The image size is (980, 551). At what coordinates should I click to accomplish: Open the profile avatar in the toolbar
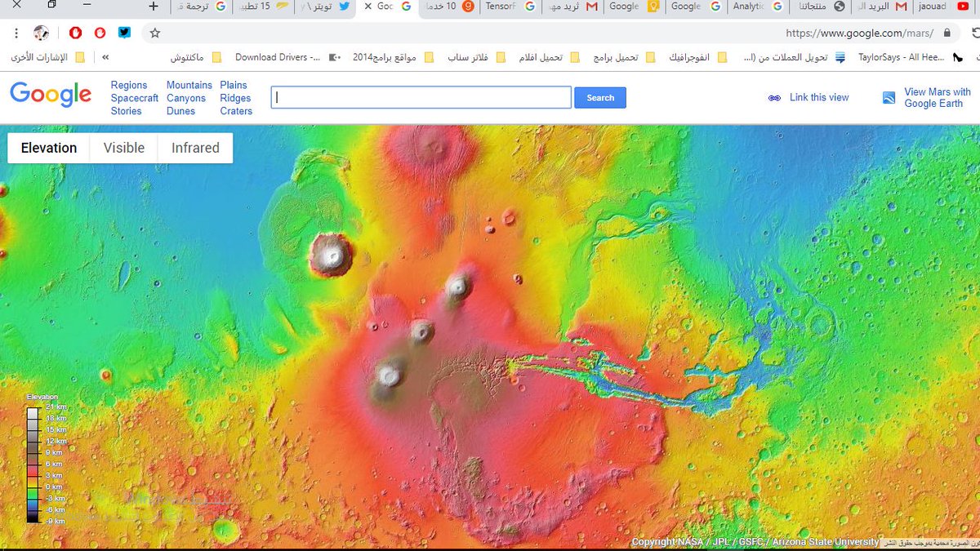point(41,33)
